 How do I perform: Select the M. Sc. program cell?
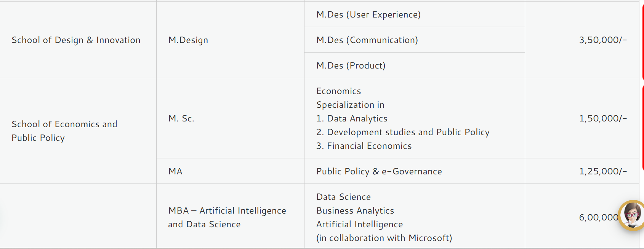tap(181, 118)
